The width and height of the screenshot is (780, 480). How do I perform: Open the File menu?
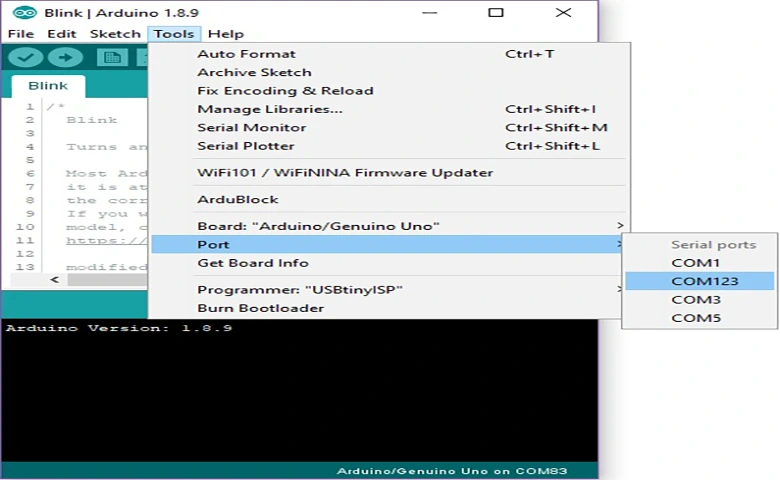pos(21,34)
